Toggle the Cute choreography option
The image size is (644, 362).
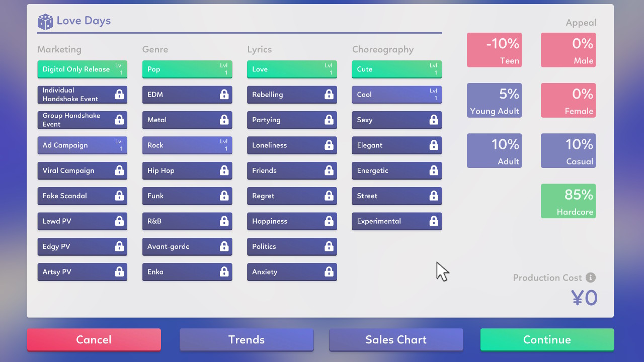coord(397,69)
